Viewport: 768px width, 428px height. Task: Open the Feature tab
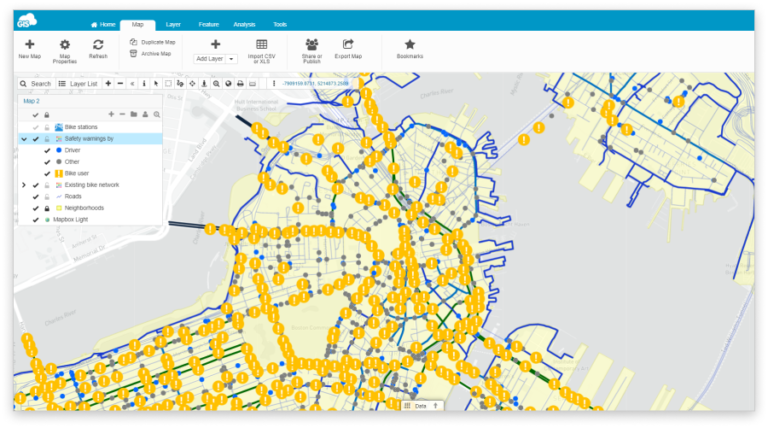pos(209,24)
